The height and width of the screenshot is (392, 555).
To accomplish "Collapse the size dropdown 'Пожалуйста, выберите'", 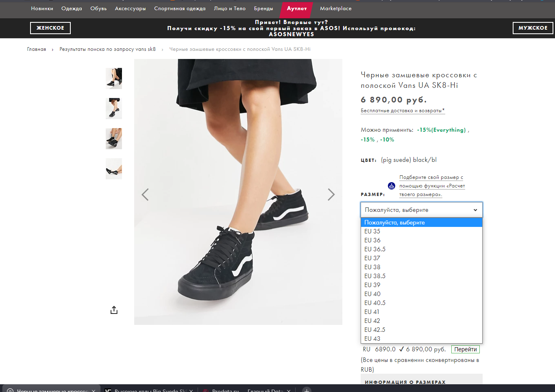I will [x=421, y=210].
